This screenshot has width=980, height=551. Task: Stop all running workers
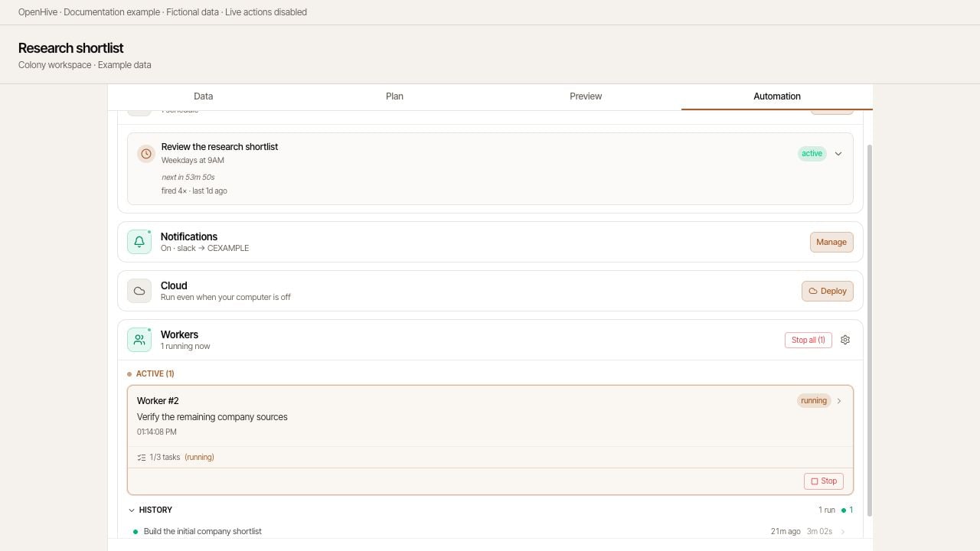pyautogui.click(x=808, y=340)
